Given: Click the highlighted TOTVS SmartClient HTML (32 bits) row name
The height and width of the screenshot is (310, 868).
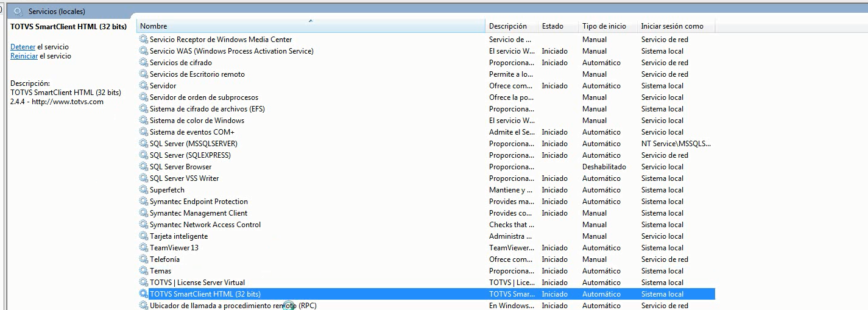Looking at the screenshot, I should pos(205,294).
